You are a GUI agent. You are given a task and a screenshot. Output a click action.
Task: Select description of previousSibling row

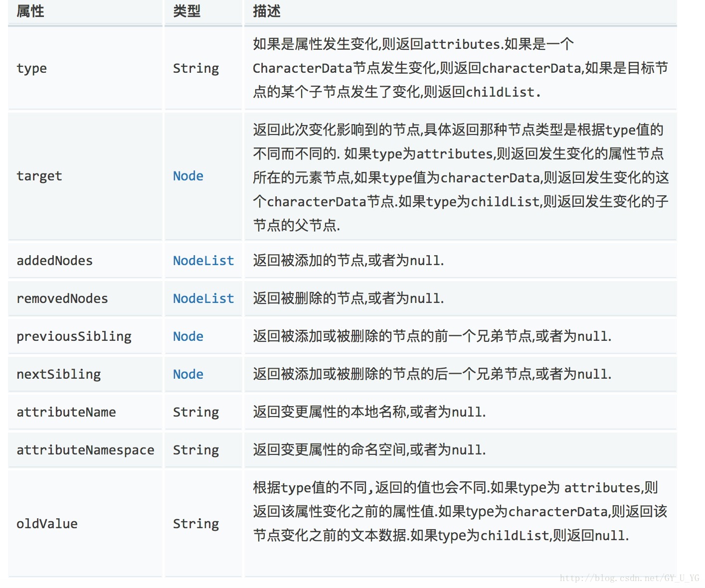tap(432, 336)
